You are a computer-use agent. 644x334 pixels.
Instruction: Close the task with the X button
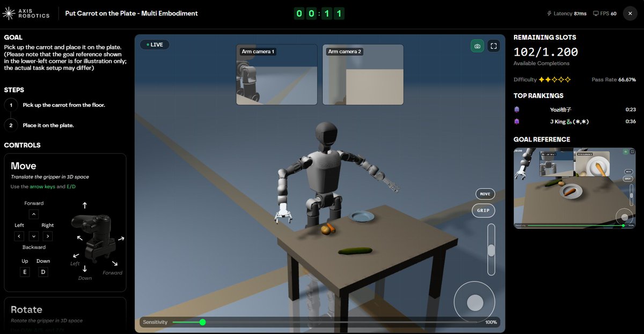coord(630,13)
